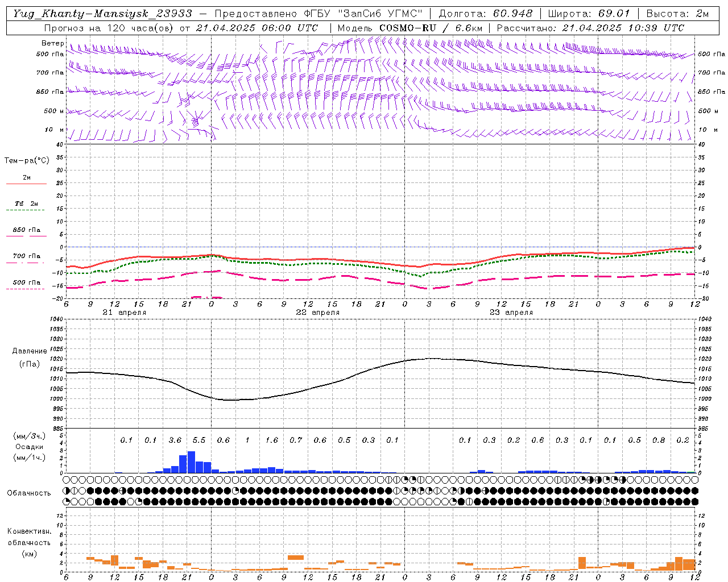
Task: Click the Осадки precipitation label
Action: pyautogui.click(x=29, y=447)
